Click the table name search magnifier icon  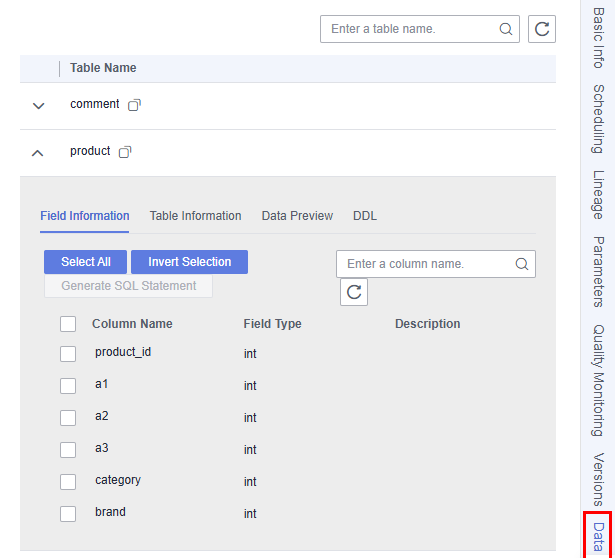coord(506,29)
